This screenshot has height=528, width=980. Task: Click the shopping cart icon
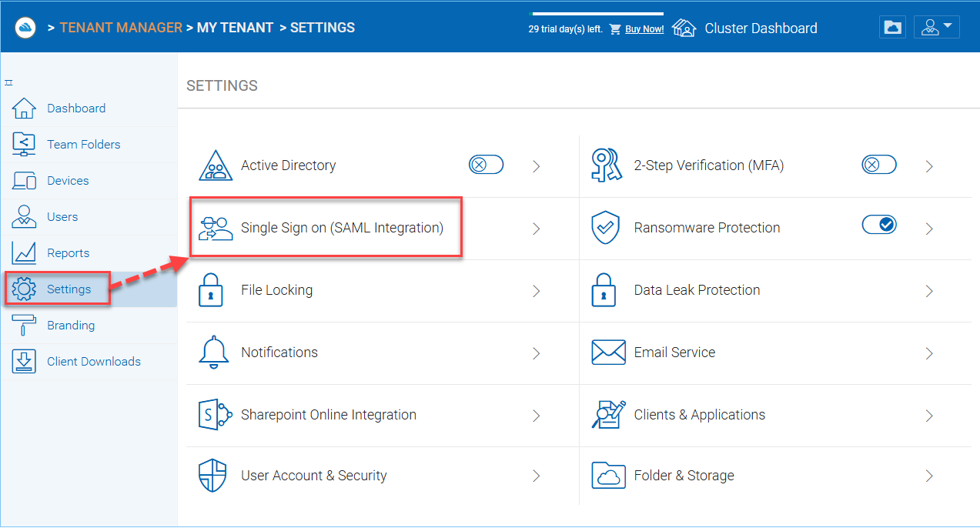click(x=615, y=29)
